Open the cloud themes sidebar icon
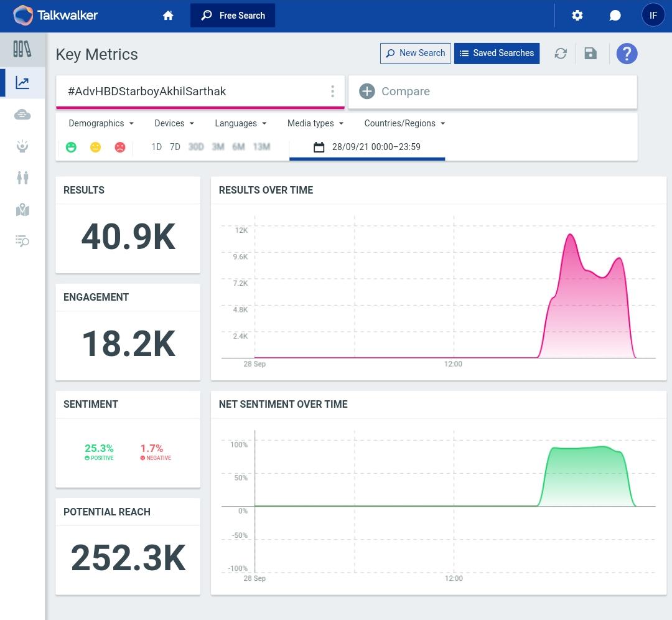The height and width of the screenshot is (620, 672). point(22,115)
